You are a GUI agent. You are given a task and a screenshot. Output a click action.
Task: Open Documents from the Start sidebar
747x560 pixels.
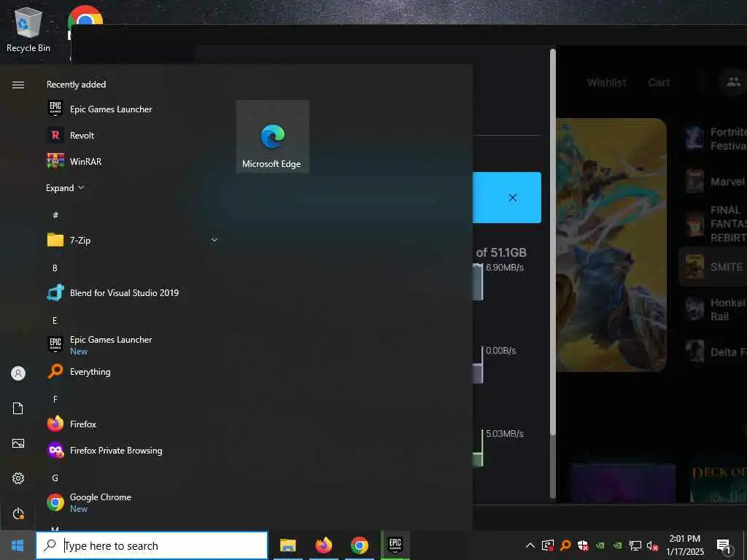(18, 408)
